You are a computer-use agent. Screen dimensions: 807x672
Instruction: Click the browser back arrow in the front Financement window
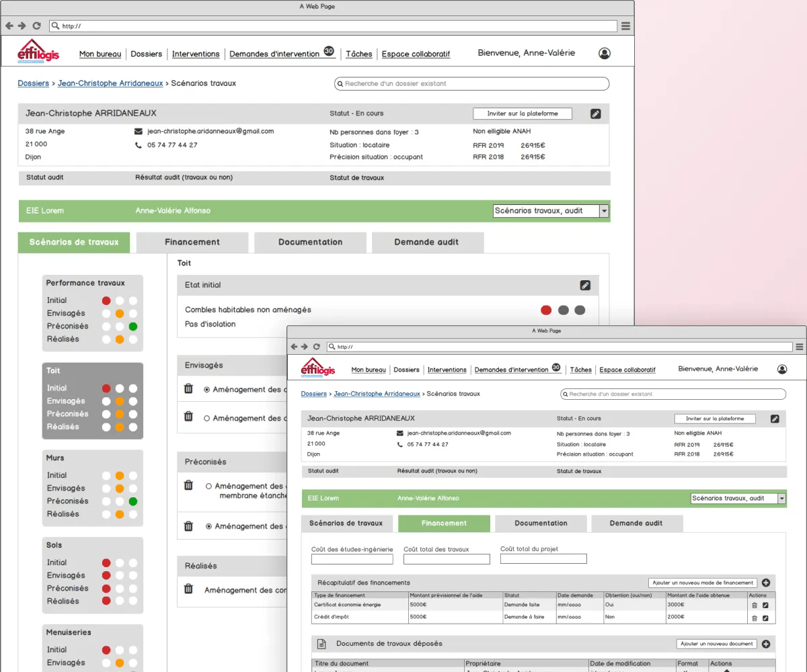(x=294, y=347)
